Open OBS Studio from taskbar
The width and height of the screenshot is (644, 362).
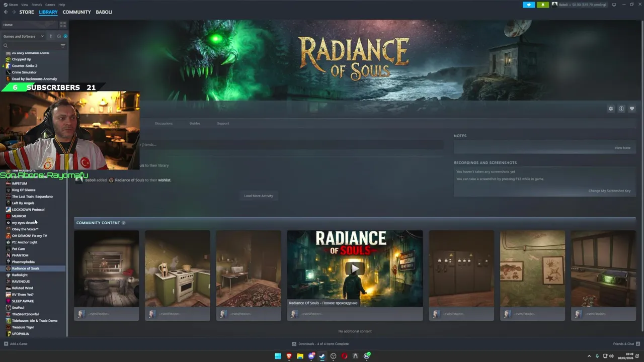tap(333, 356)
